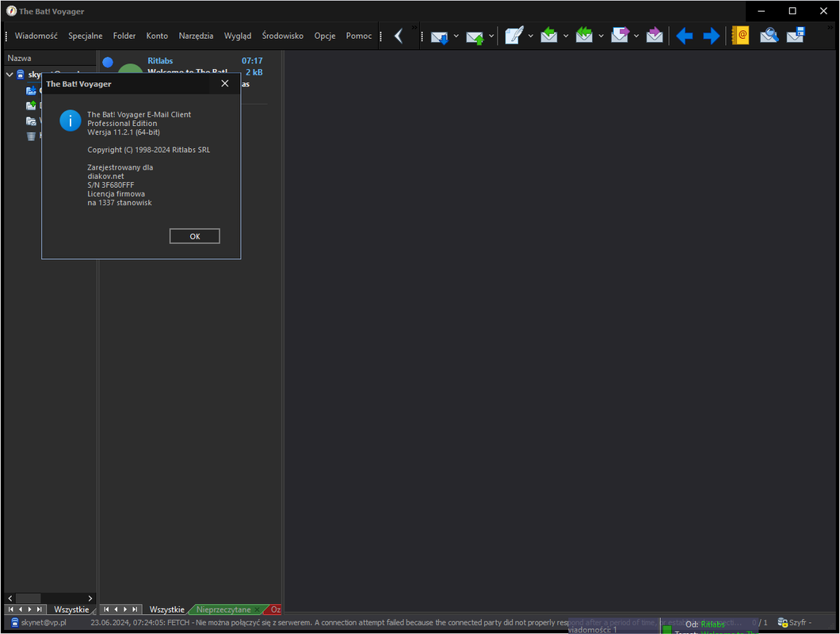Jump to first tab in message list tab navigator
Image resolution: width=840 pixels, height=634 pixels.
click(x=106, y=609)
